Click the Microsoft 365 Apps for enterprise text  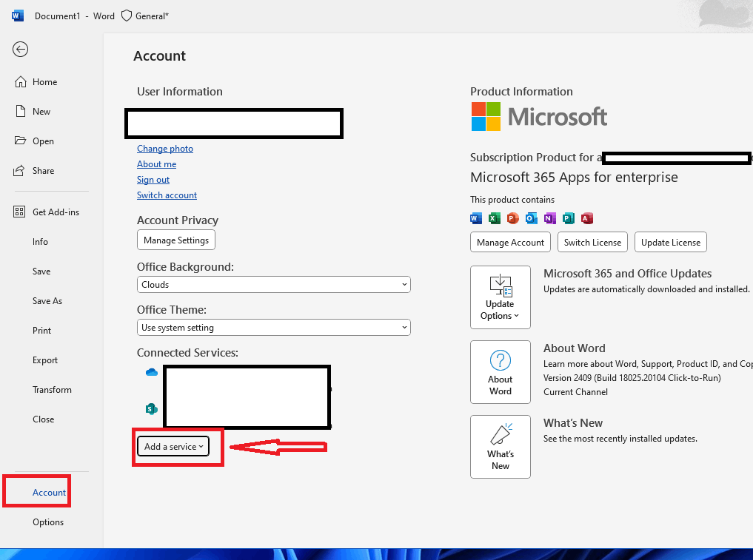click(x=574, y=178)
